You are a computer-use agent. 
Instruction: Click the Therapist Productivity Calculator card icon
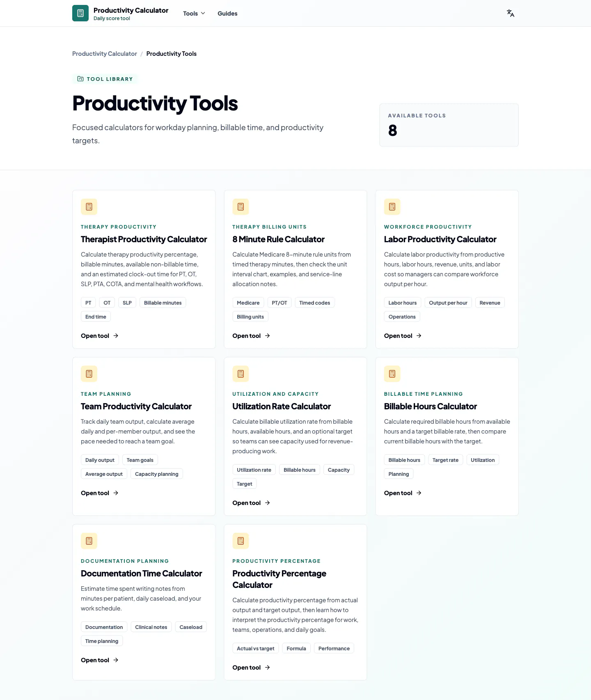click(x=89, y=207)
